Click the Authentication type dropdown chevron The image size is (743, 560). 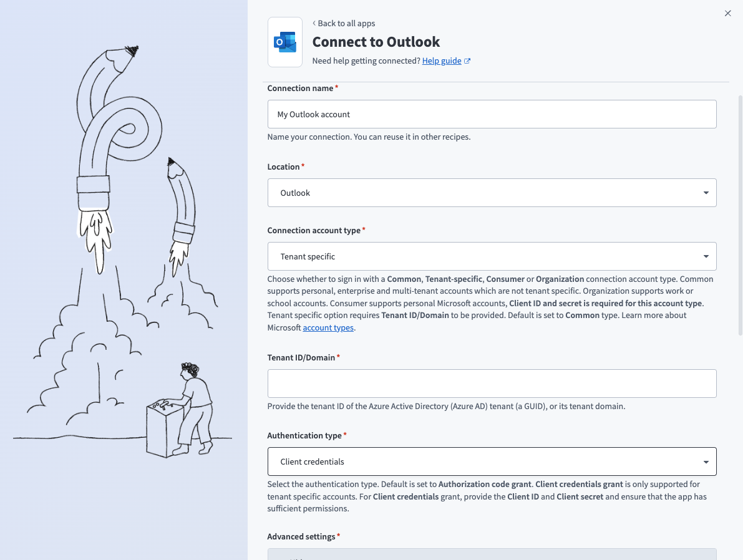point(706,461)
